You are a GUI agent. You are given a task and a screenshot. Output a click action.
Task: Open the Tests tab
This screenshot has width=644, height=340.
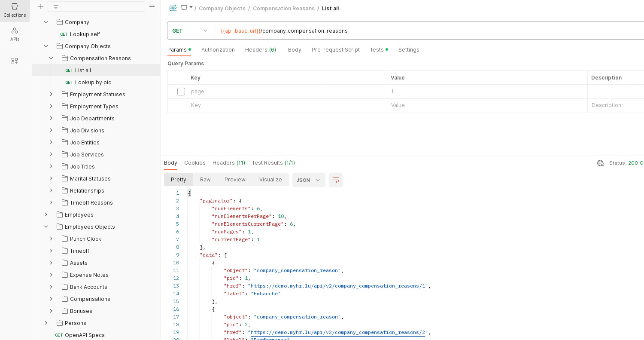click(x=379, y=50)
